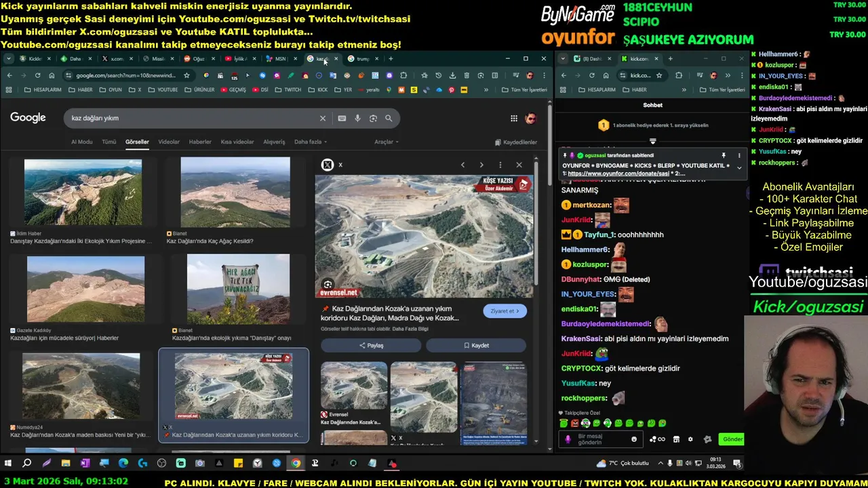Click Ziyaret et button

[505, 311]
